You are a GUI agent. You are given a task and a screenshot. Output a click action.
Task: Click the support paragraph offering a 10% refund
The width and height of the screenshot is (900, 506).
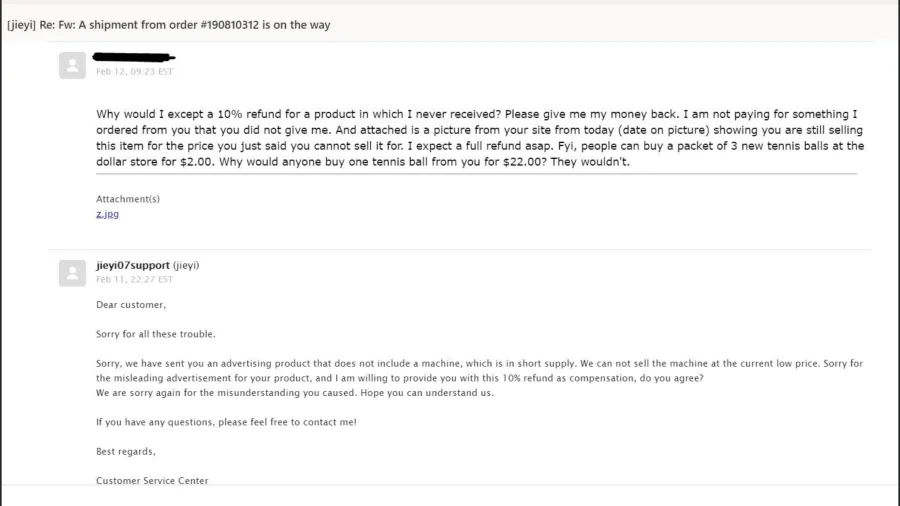pos(479,371)
